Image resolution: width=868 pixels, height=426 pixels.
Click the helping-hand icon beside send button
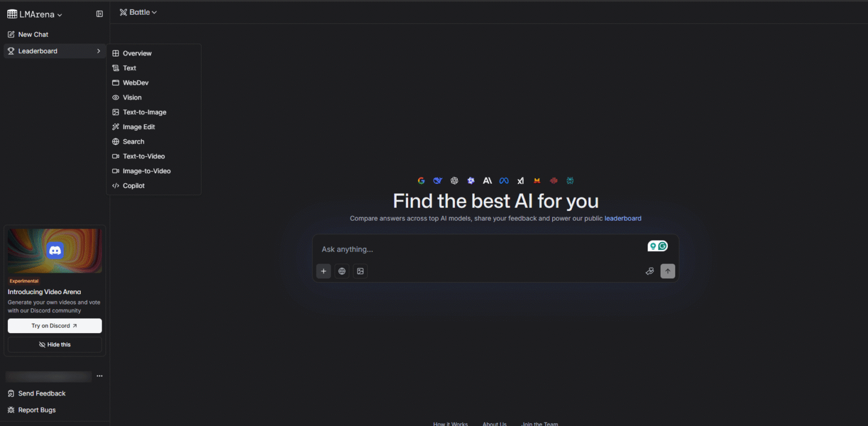[649, 271]
